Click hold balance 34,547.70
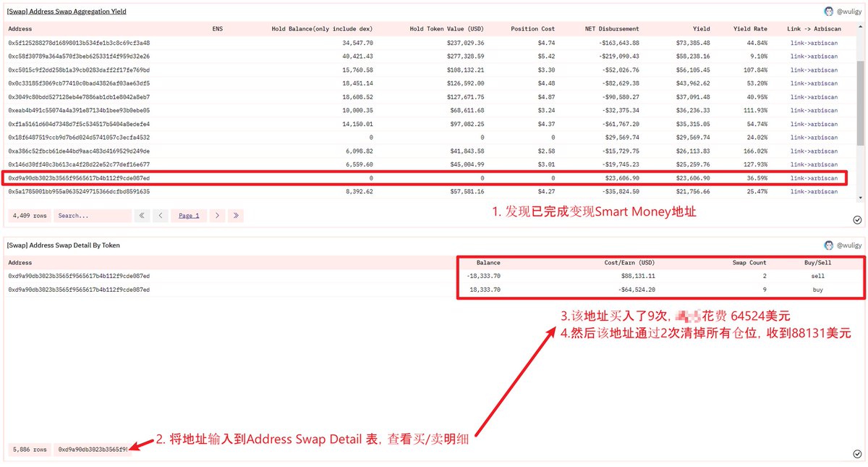868x467 pixels. (357, 43)
